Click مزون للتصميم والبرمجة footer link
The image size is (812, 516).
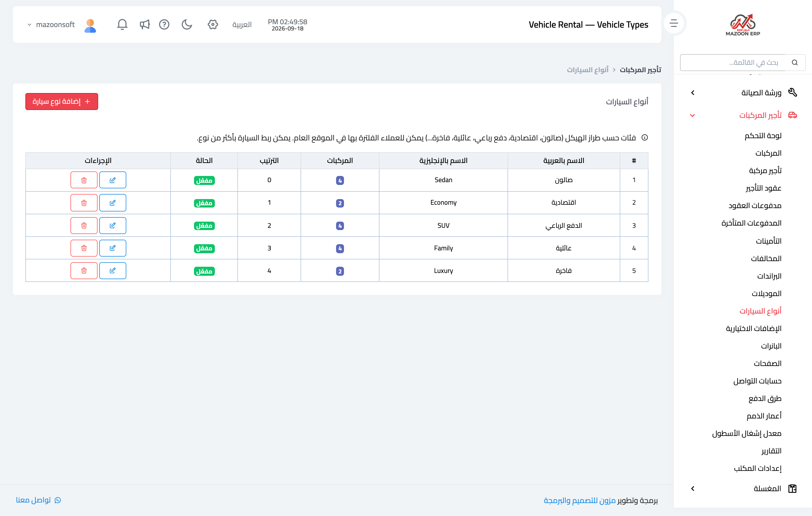pyautogui.click(x=579, y=500)
